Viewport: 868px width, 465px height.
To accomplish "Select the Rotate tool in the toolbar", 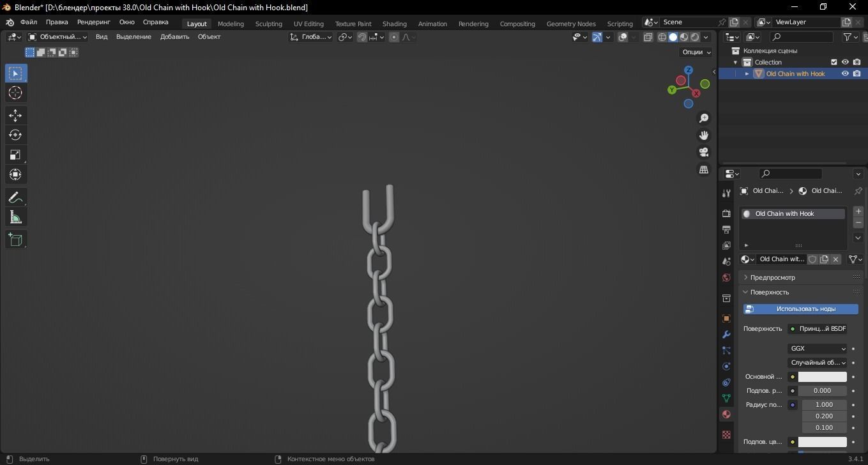I will pyautogui.click(x=15, y=135).
